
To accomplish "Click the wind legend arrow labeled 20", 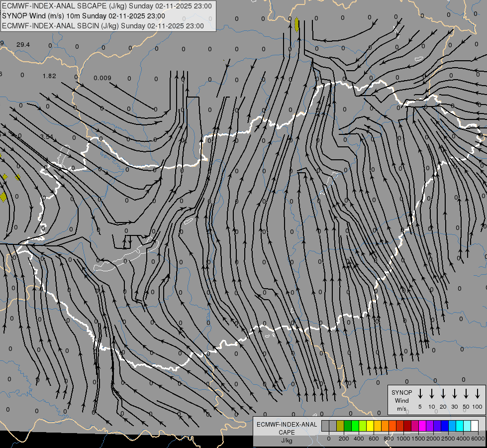I will 443,394.
